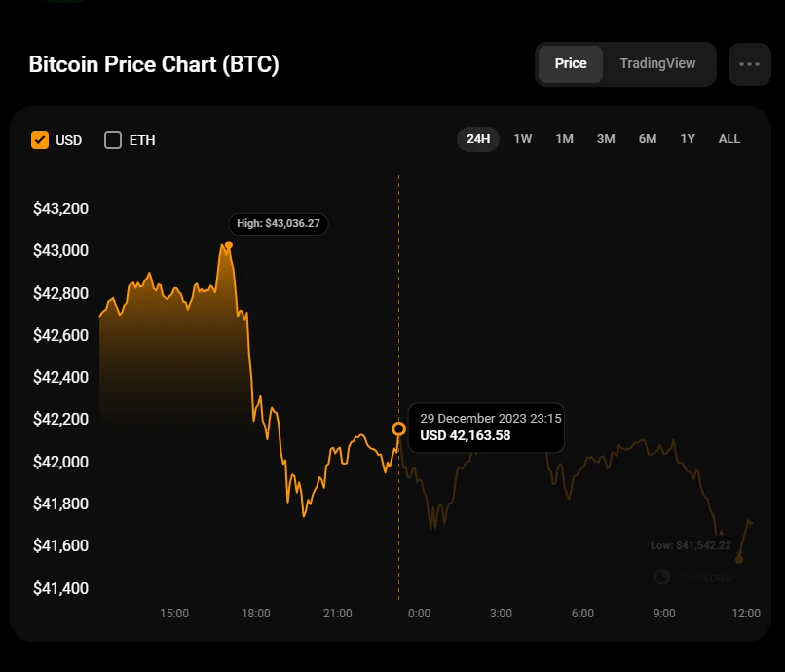Enable the ETH comparison checkbox
The width and height of the screenshot is (785, 672).
[x=113, y=140]
